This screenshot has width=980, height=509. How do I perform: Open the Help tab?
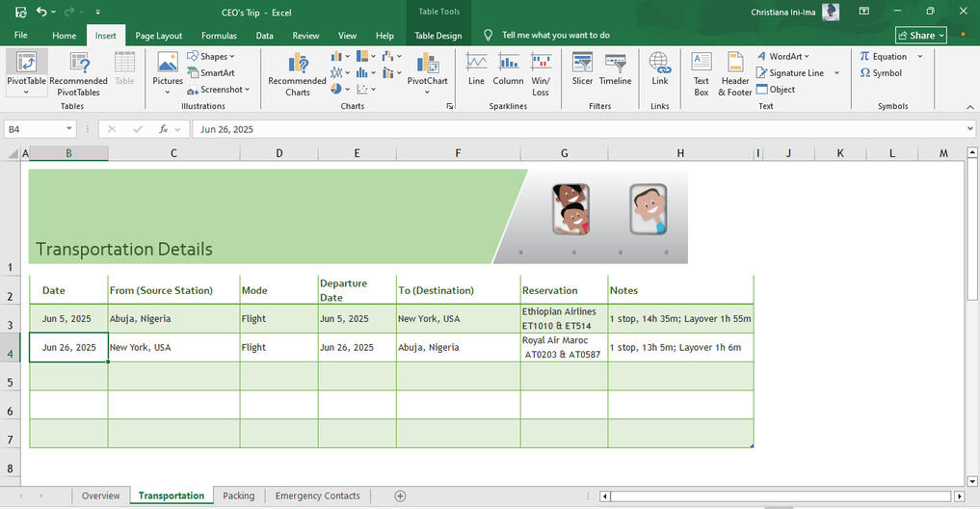pyautogui.click(x=384, y=36)
